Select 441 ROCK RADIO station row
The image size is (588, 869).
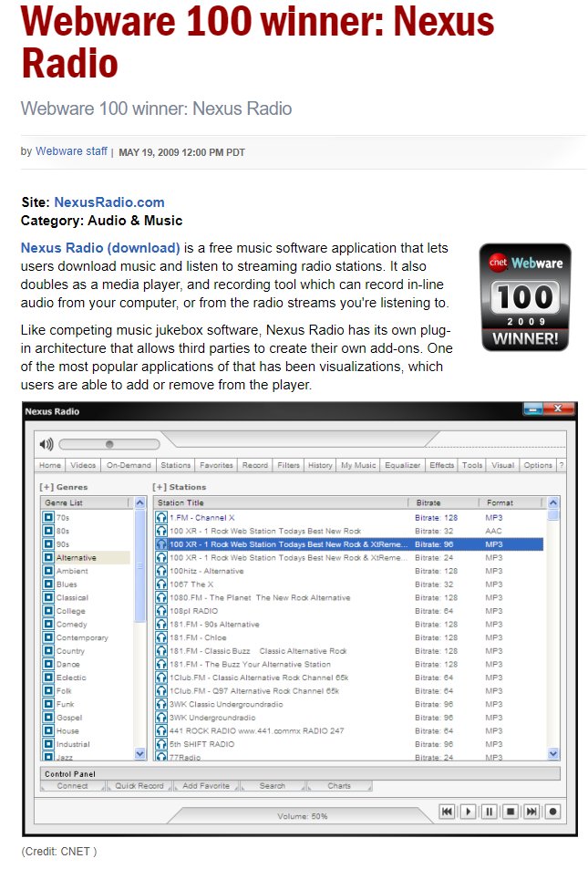(348, 730)
